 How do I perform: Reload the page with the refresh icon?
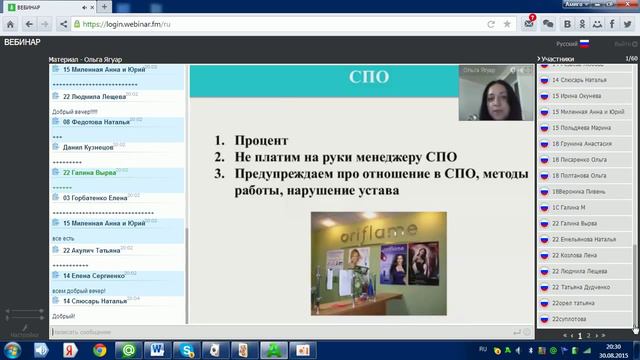491,24
